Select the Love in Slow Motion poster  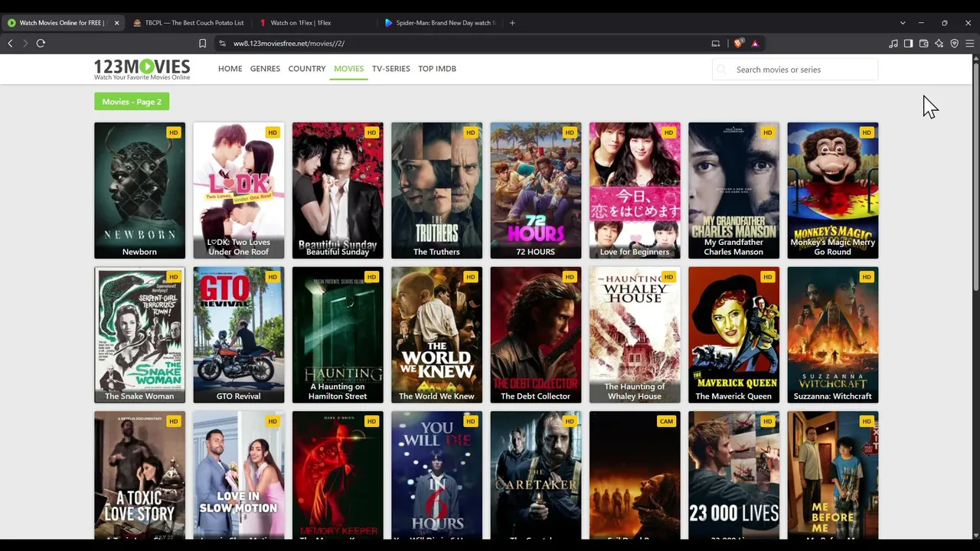[x=238, y=476]
